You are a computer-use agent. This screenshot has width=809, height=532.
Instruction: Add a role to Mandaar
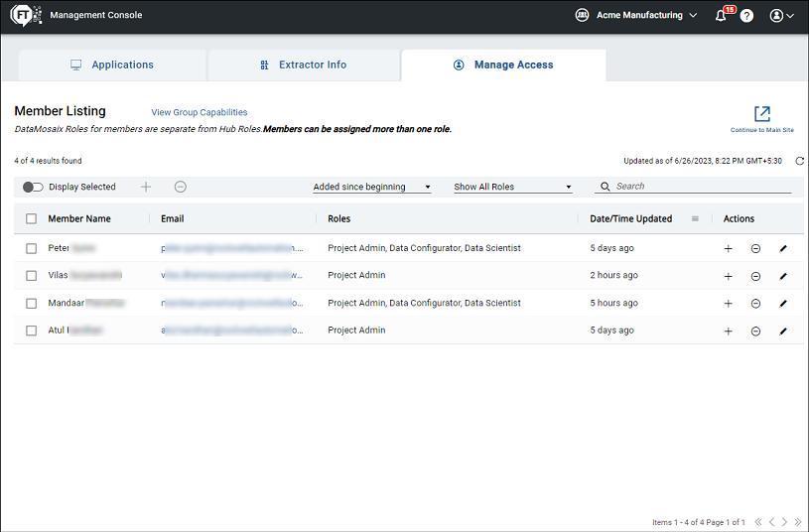pos(728,304)
